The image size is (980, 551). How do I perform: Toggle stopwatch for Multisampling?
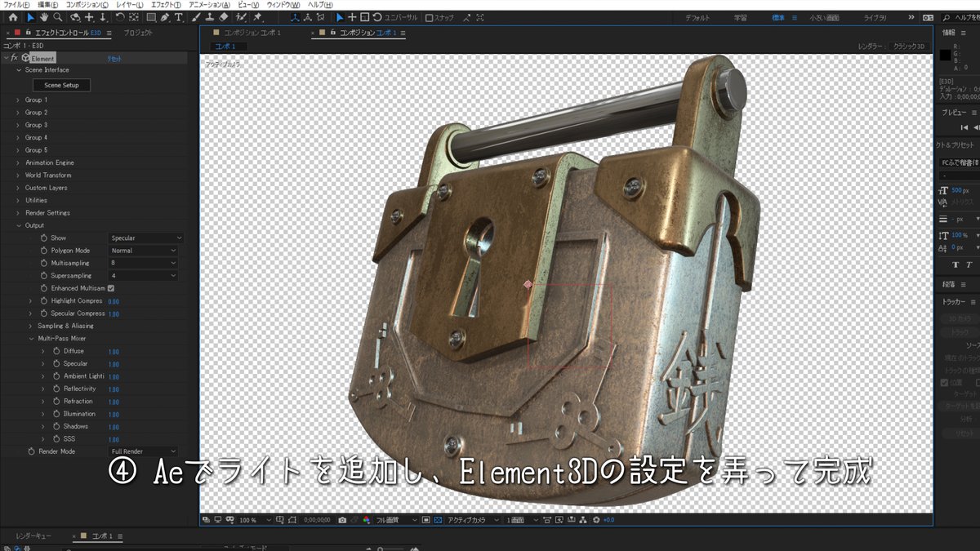[x=44, y=263]
